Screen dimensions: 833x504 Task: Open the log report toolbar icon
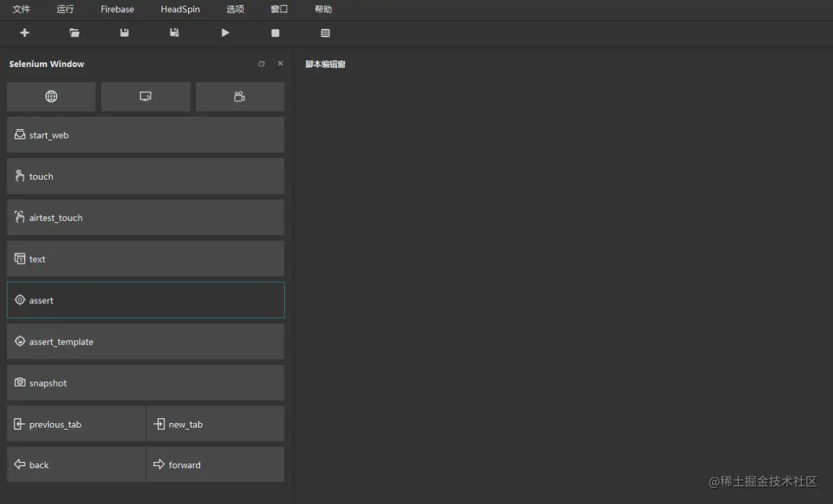[325, 32]
